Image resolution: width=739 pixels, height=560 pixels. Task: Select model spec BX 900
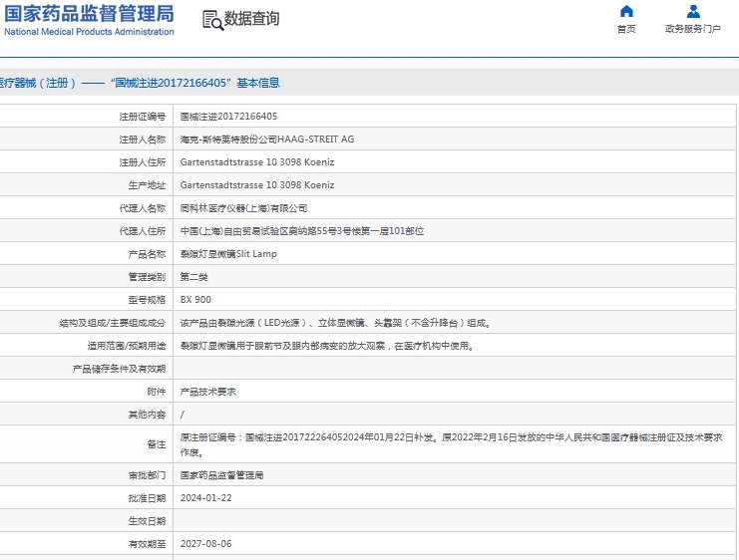tap(195, 300)
